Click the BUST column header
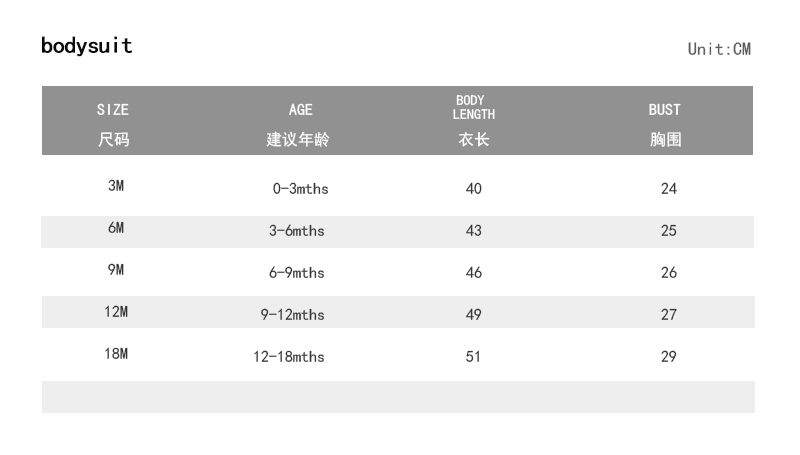 [664, 110]
